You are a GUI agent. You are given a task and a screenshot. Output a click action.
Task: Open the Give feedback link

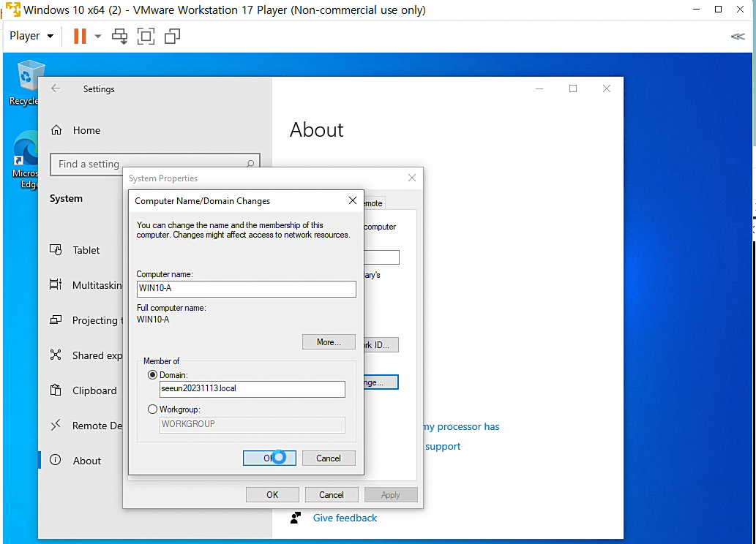click(x=345, y=518)
